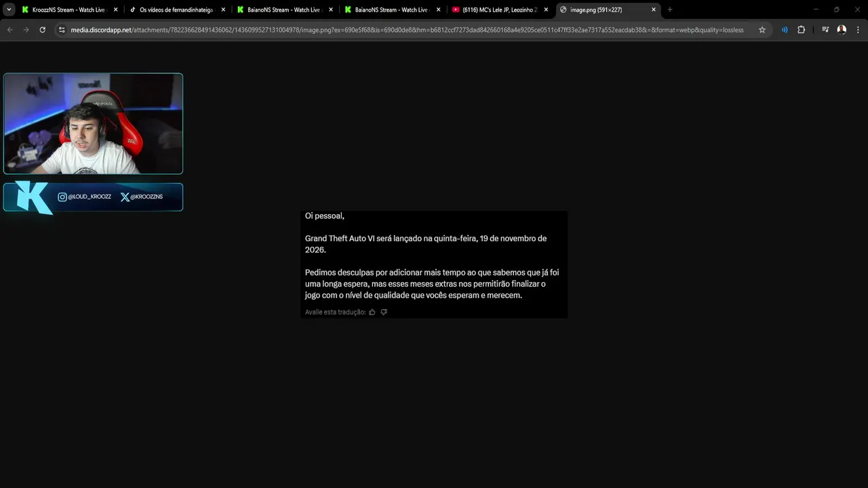Close the second BaianoNS Stream tab
The height and width of the screenshot is (488, 868).
(x=439, y=10)
